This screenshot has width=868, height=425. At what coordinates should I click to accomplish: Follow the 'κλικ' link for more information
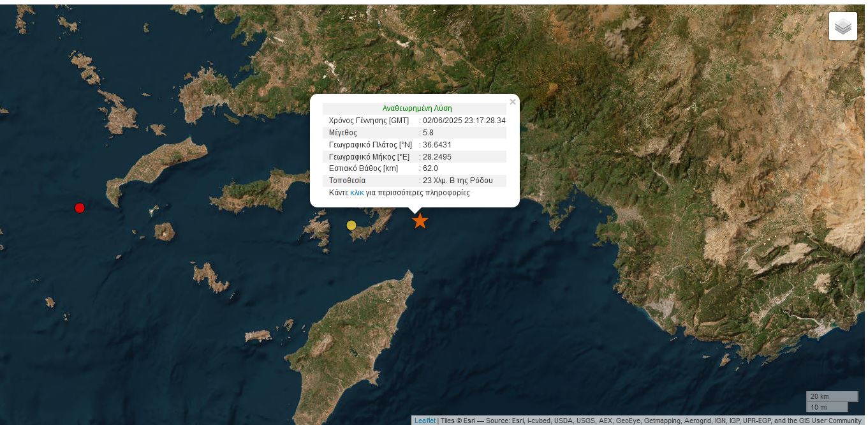[x=357, y=193]
